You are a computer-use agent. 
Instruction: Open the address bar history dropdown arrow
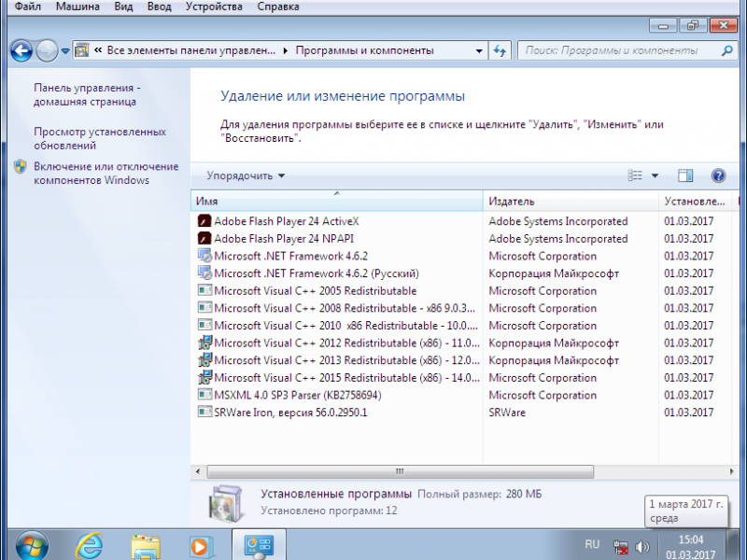(479, 50)
